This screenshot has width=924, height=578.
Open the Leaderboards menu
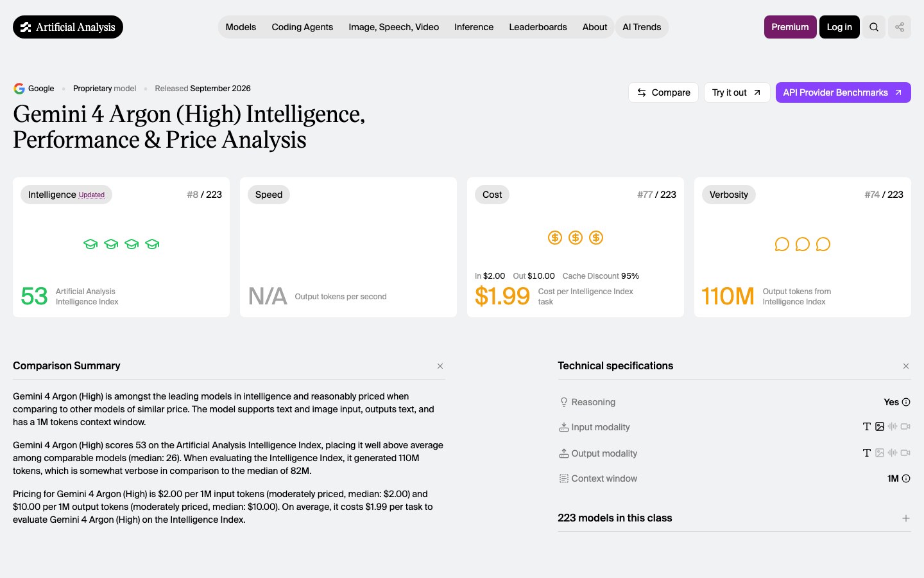pos(538,27)
